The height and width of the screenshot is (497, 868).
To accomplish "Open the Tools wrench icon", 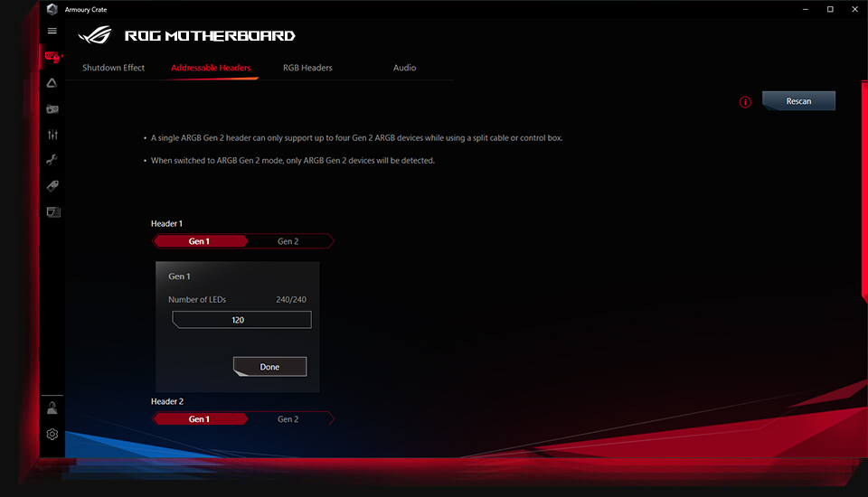I will (x=52, y=160).
